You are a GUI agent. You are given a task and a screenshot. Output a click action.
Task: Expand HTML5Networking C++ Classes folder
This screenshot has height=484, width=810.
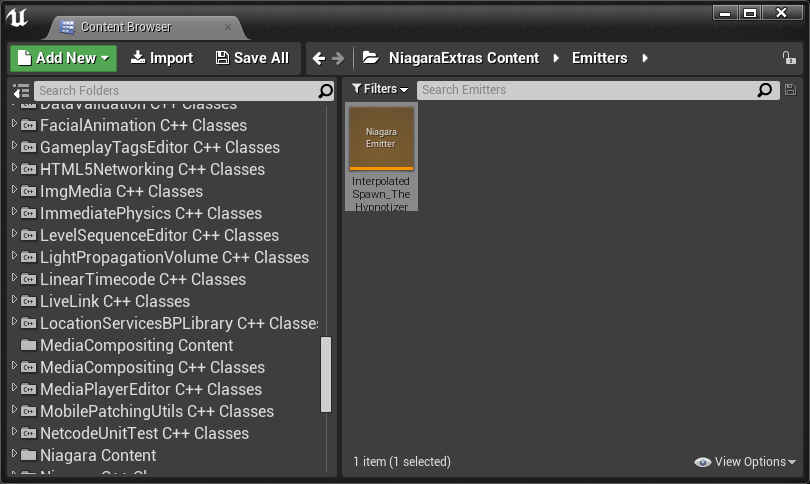[x=14, y=167]
